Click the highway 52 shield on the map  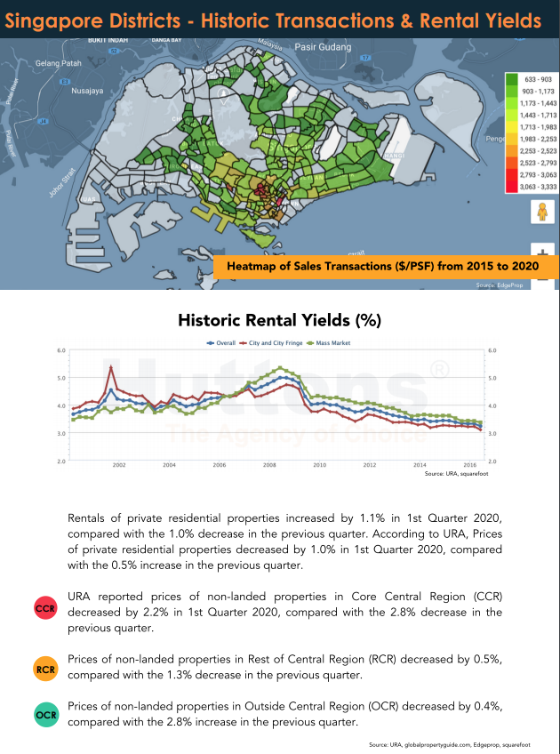114,51
